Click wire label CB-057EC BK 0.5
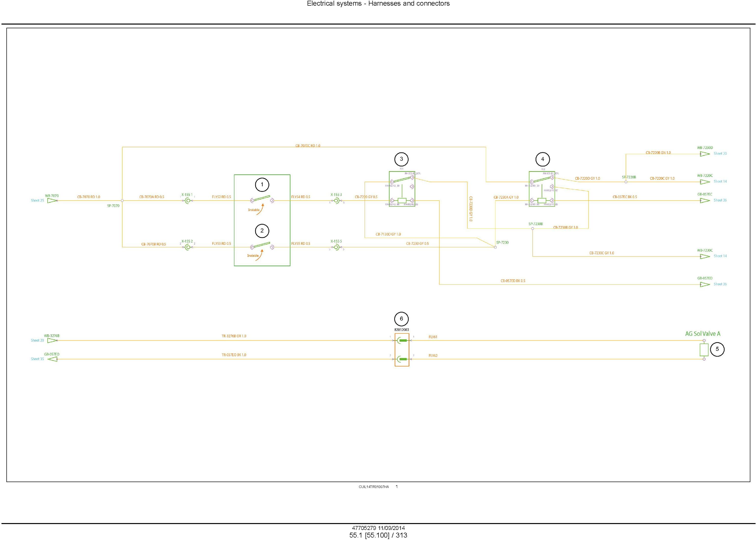Image resolution: width=756 pixels, height=540 pixels. pos(625,197)
